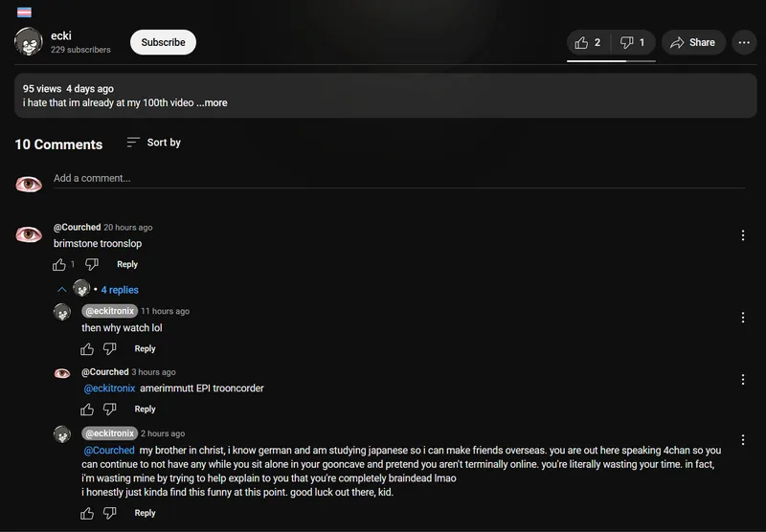Open options menu for @Courched's top comment
Screen dimensions: 766x532
[743, 235]
